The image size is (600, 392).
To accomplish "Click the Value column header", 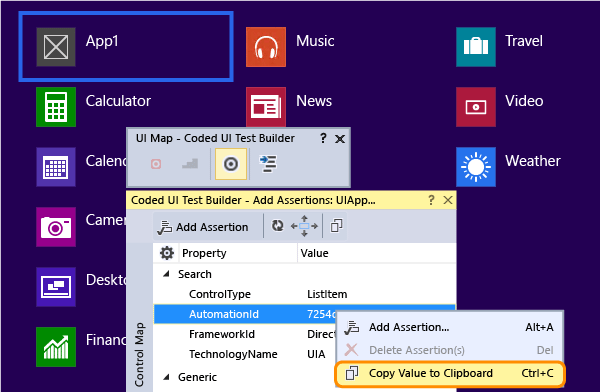I will pyautogui.click(x=377, y=253).
